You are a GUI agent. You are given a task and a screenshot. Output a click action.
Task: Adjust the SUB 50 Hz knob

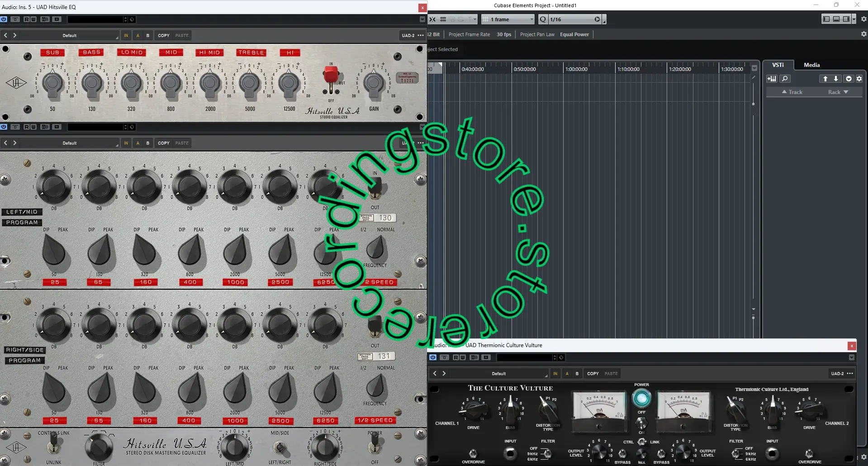(x=53, y=84)
